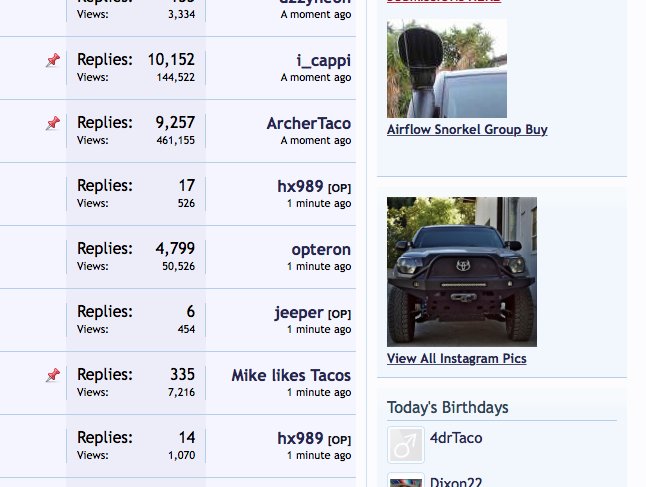Open Dixon22's avatar in birthdays list
Screen dimensions: 646x487
[405, 480]
